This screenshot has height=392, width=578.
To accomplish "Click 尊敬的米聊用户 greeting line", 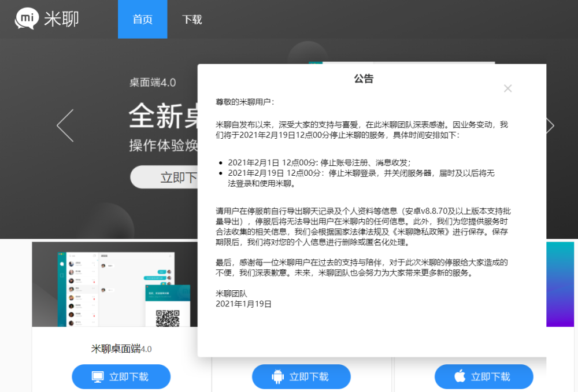I will [x=244, y=102].
